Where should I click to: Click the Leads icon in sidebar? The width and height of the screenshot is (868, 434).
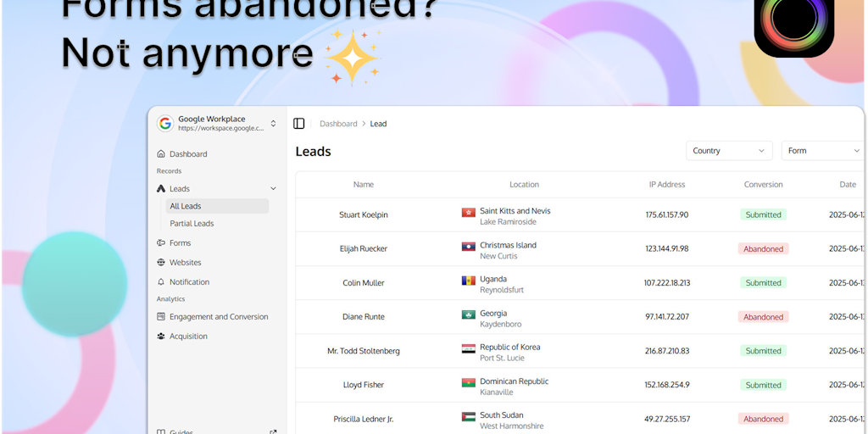161,189
